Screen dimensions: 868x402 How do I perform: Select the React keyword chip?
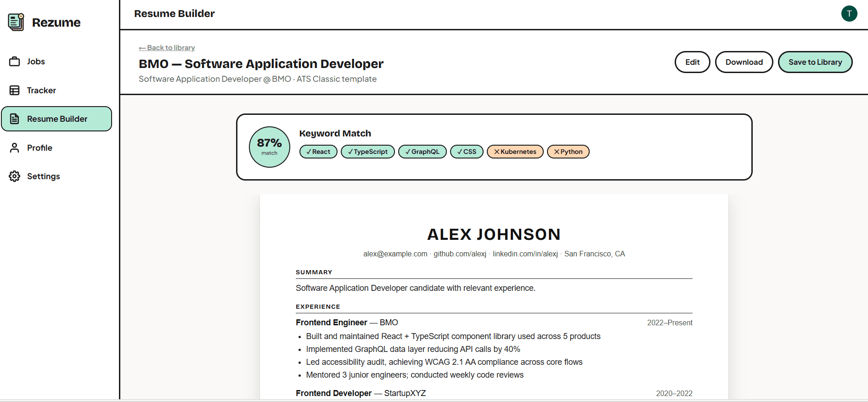[x=318, y=152]
